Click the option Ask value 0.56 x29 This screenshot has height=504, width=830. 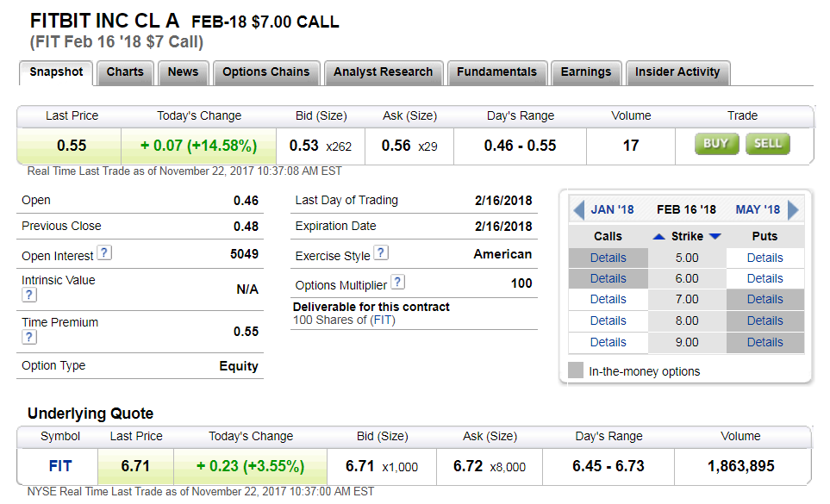click(409, 146)
